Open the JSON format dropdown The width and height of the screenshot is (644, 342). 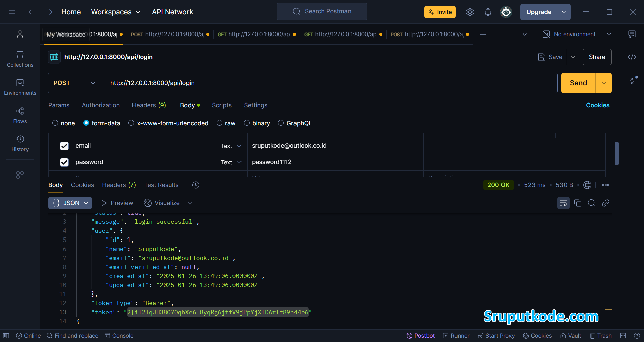(x=70, y=203)
